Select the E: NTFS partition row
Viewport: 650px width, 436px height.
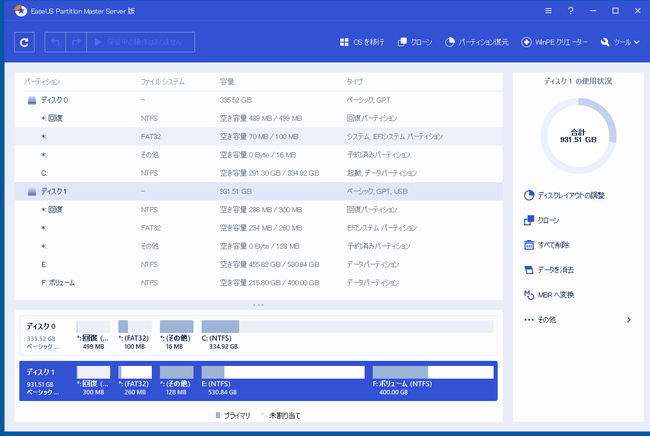(258, 264)
